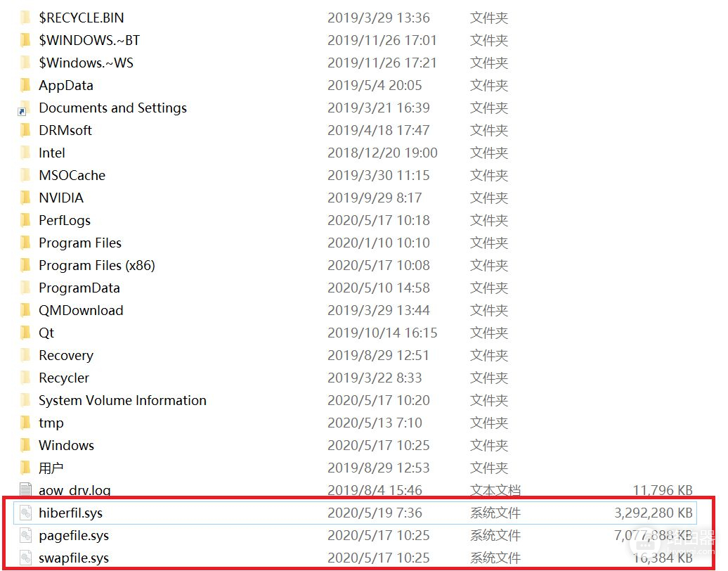The image size is (728, 571).
Task: Select the 用户 folder icon
Action: tap(25, 468)
